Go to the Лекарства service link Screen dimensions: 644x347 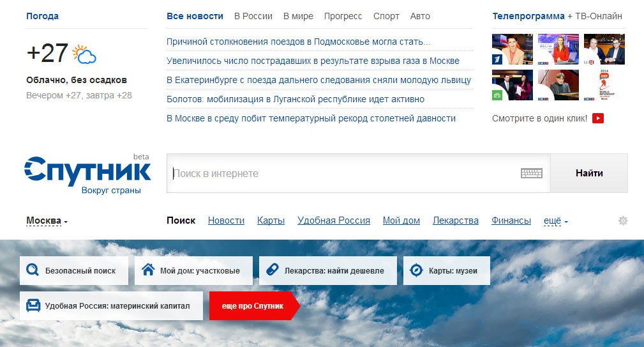[x=456, y=220]
